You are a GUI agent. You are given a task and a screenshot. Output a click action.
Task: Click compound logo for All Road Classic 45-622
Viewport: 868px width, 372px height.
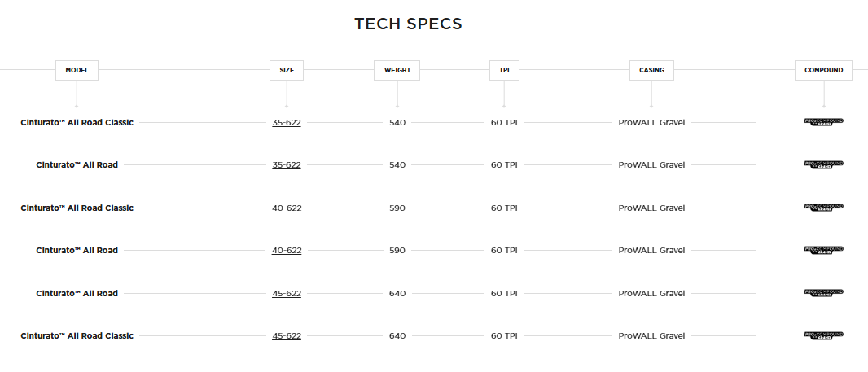pyautogui.click(x=823, y=335)
